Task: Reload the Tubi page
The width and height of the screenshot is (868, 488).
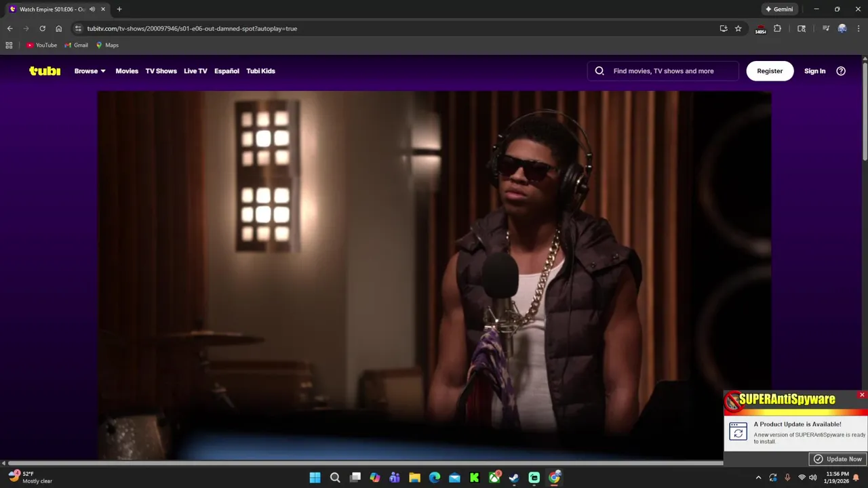Action: tap(42, 28)
